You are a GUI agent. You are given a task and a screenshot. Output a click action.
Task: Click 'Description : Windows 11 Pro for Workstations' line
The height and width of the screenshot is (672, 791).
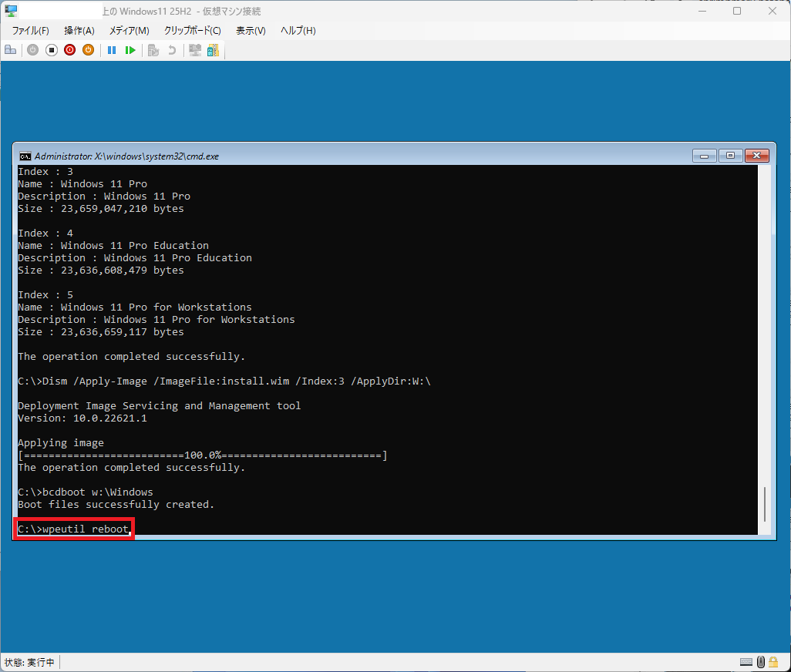click(157, 320)
